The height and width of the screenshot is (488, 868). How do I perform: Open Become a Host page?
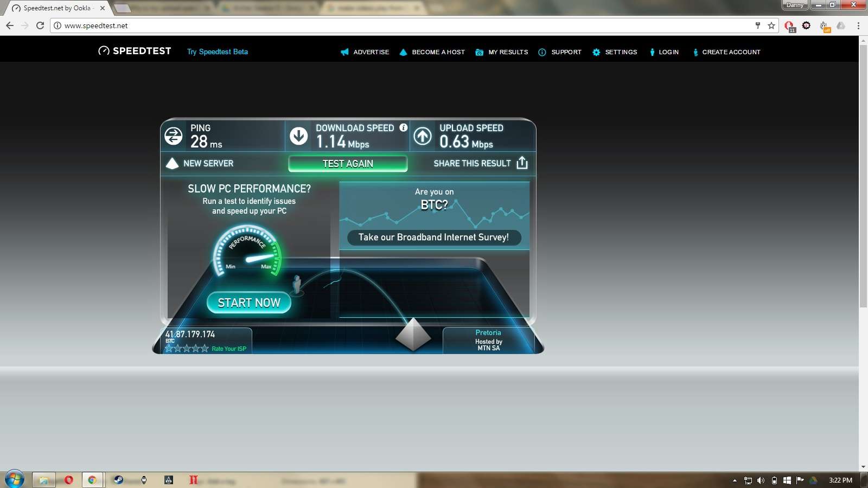pyautogui.click(x=432, y=52)
